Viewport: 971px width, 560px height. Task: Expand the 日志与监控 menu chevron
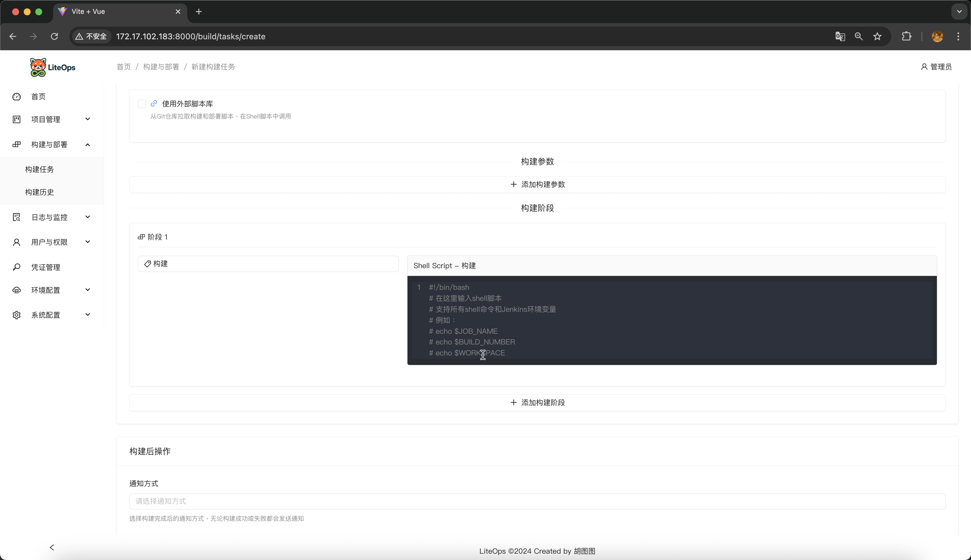(x=88, y=217)
